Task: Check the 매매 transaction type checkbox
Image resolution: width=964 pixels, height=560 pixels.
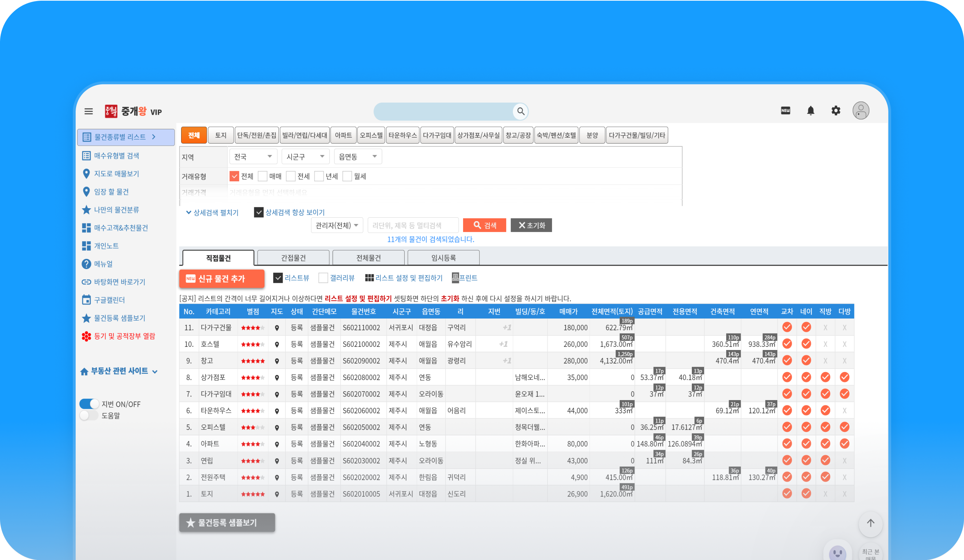Action: tap(262, 176)
